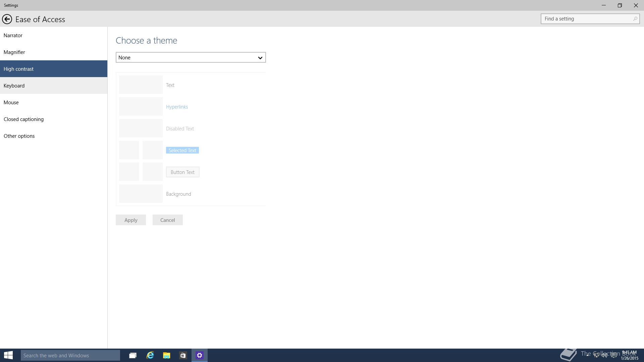This screenshot has width=644, height=362.
Task: Open the Action Center notifications icon
Action: (613, 355)
